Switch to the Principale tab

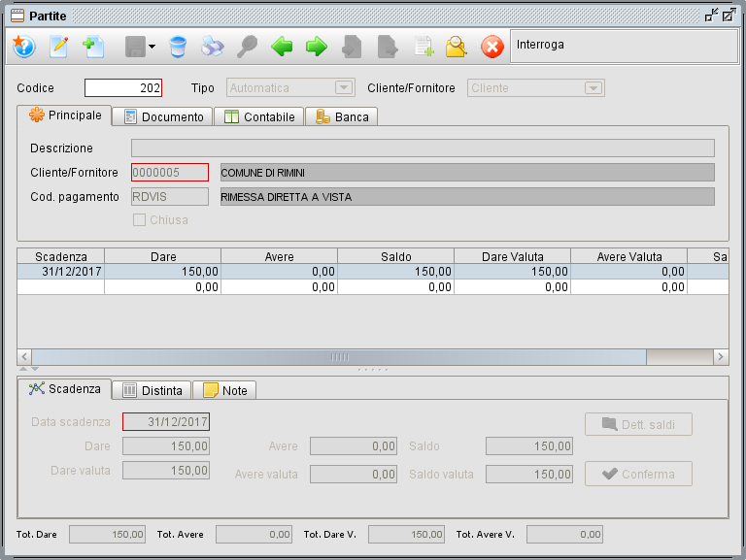pyautogui.click(x=65, y=115)
